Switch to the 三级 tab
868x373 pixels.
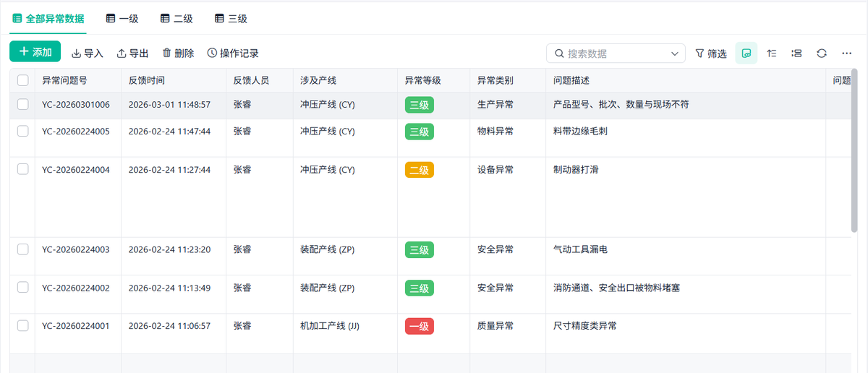pos(231,19)
